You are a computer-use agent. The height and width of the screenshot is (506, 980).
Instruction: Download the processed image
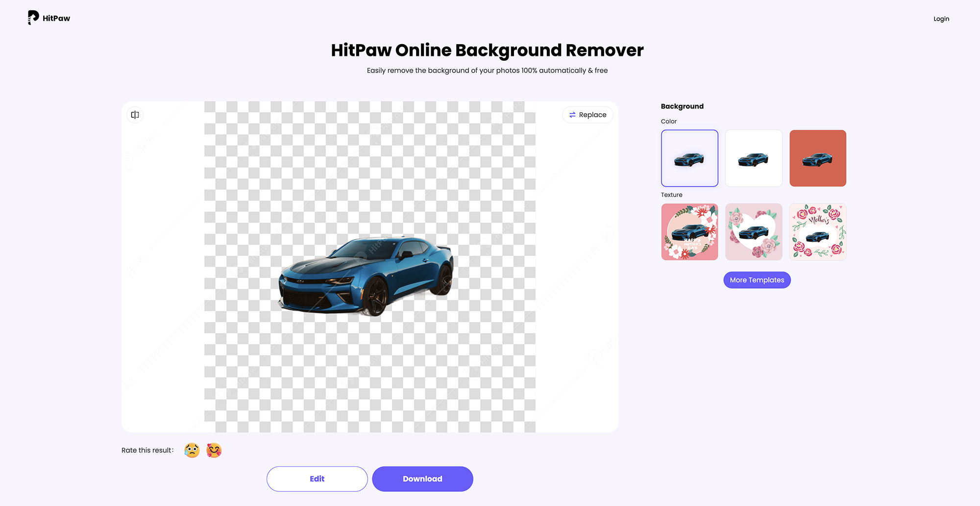[x=422, y=479]
